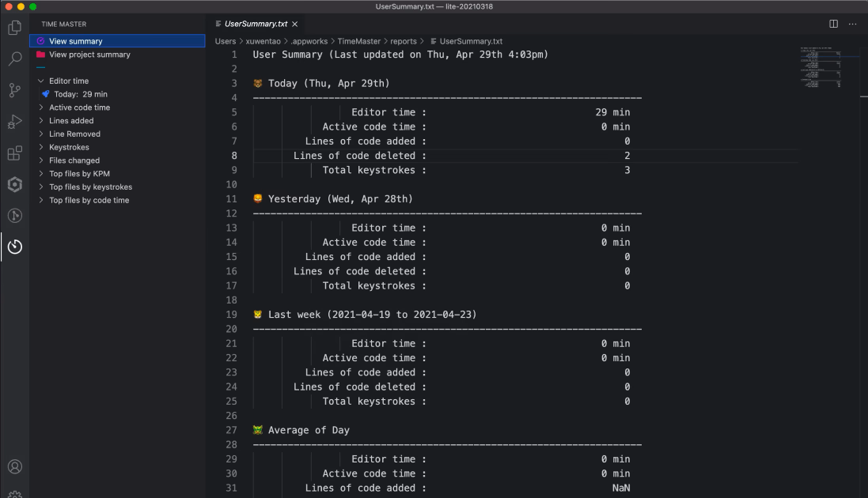Click the 'Lines of code deleted' text on line 8
868x498 pixels.
click(354, 156)
